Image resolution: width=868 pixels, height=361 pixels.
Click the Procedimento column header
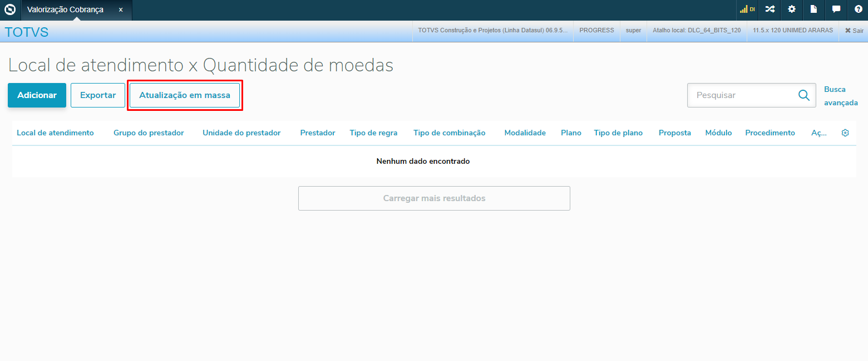coord(770,133)
